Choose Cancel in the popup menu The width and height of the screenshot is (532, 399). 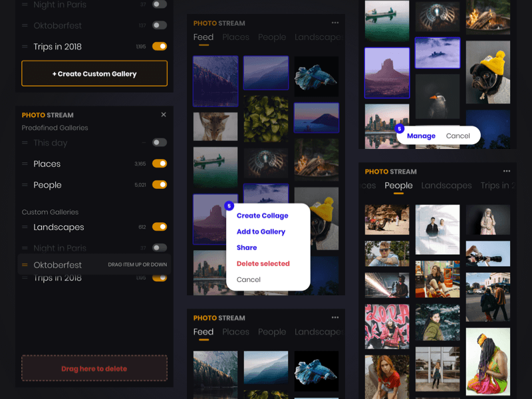pos(248,279)
